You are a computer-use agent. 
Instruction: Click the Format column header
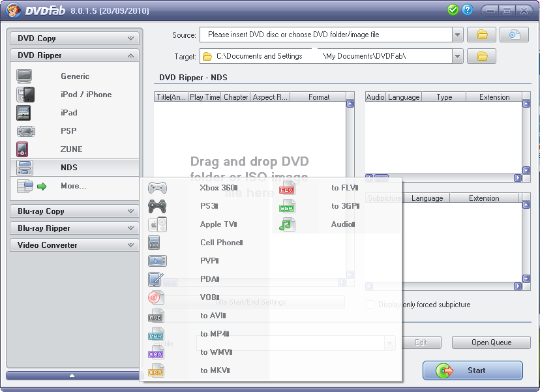(x=318, y=97)
